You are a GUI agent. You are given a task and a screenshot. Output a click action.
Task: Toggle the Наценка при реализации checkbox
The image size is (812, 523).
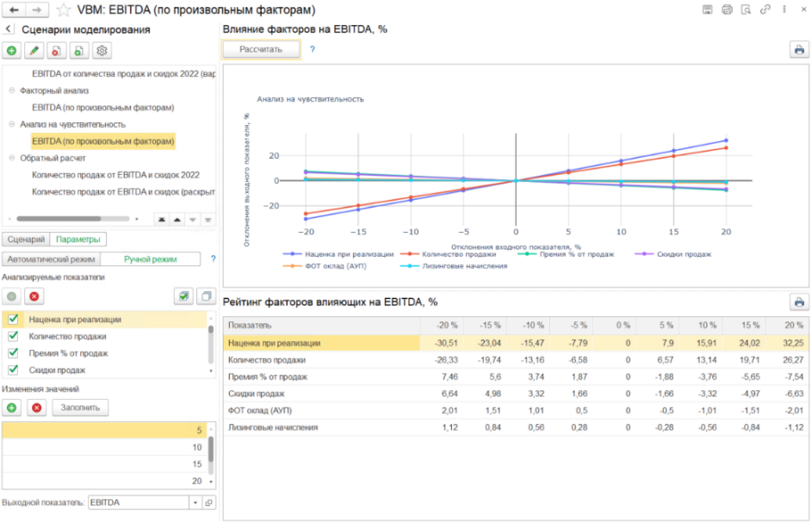(13, 320)
